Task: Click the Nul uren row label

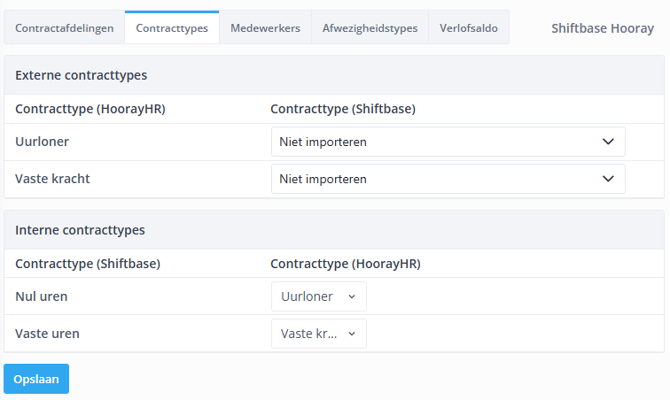Action: coord(42,297)
